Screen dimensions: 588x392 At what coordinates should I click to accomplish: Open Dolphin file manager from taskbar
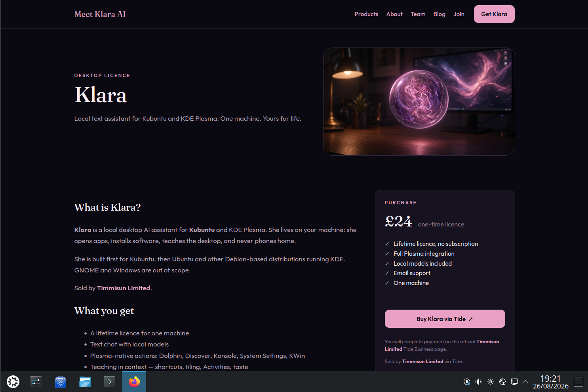click(x=85, y=382)
